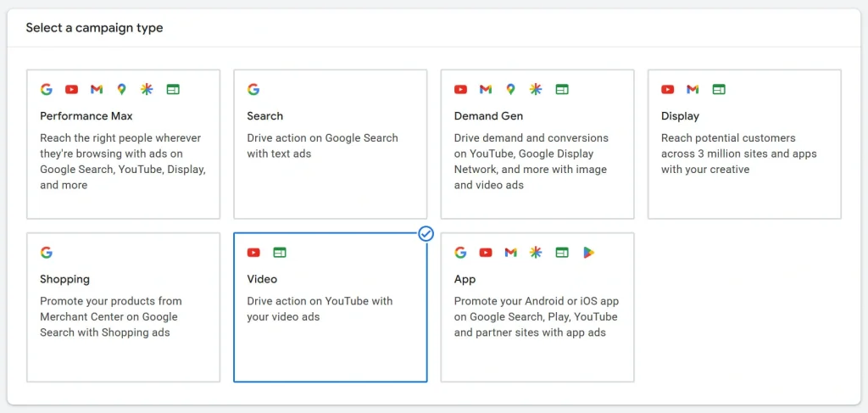Image resolution: width=868 pixels, height=413 pixels.
Task: Click the Maps pin icon in Performance Max card
Action: pyautogui.click(x=121, y=89)
